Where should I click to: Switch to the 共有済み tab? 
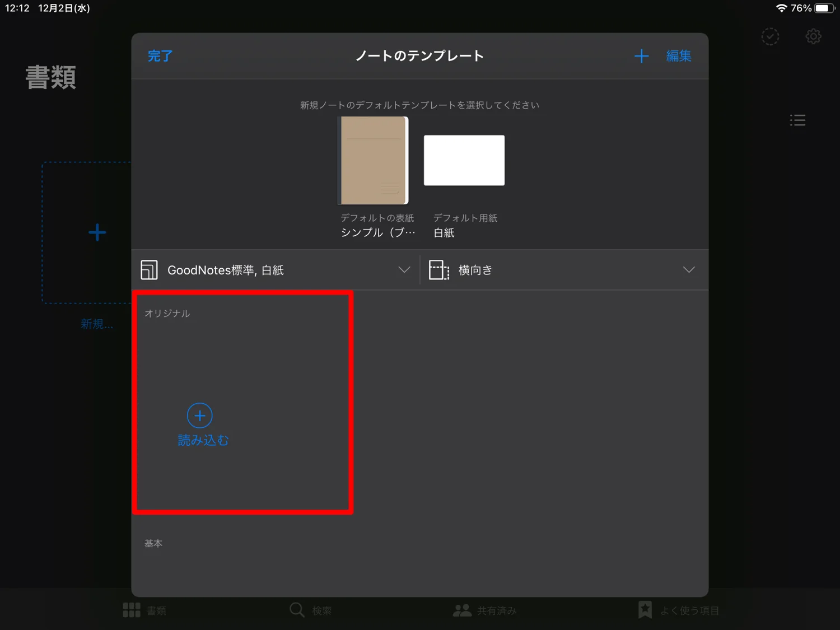tap(484, 610)
